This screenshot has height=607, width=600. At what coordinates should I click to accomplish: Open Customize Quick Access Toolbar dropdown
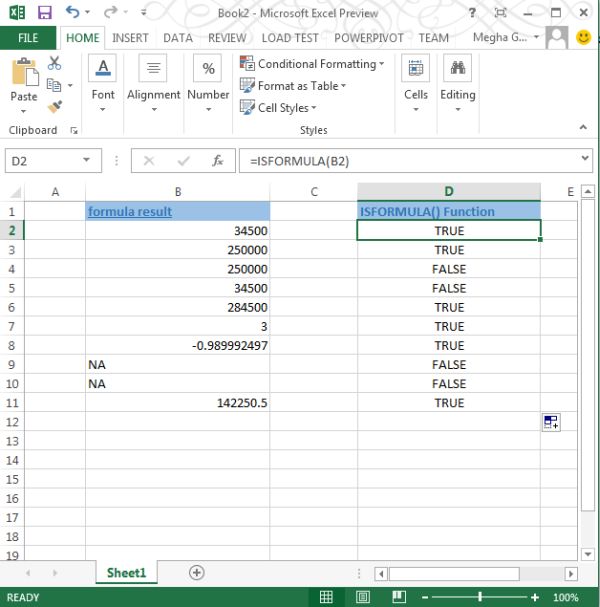143,12
